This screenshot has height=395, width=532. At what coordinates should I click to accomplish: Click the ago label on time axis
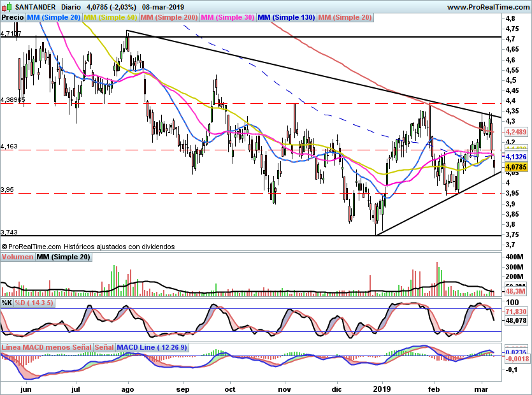pyautogui.click(x=127, y=389)
